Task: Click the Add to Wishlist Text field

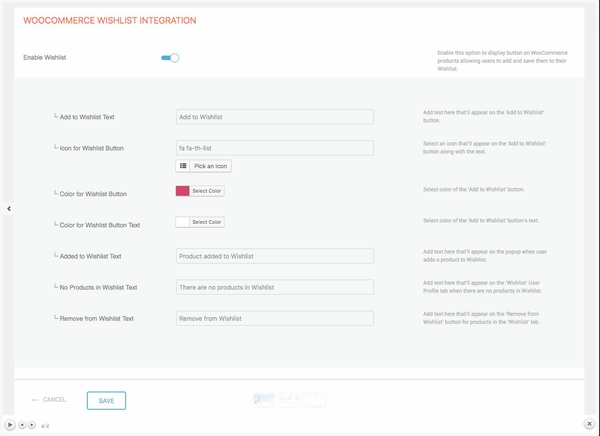Action: point(274,117)
